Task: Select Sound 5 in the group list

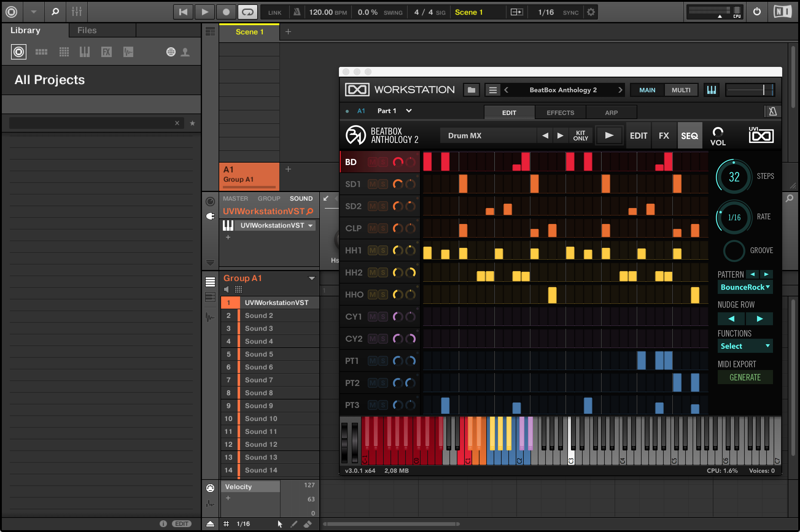Action: tap(270, 354)
